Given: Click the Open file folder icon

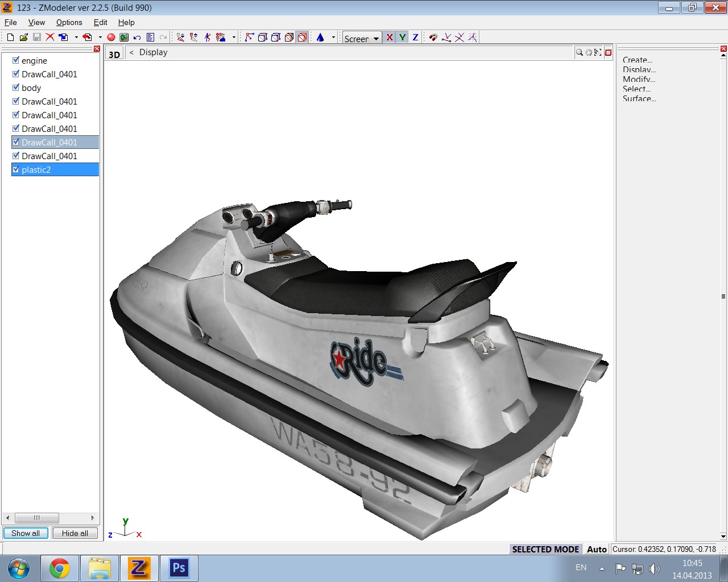Looking at the screenshot, I should click(23, 38).
